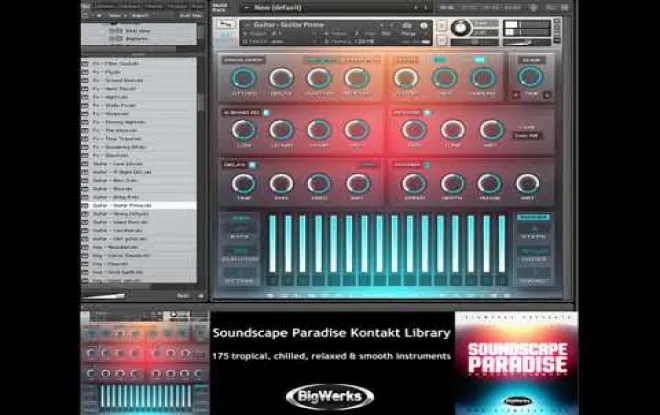Click the Cutoff knob in filter section
Image resolution: width=660 pixels, height=415 pixels.
[406, 78]
